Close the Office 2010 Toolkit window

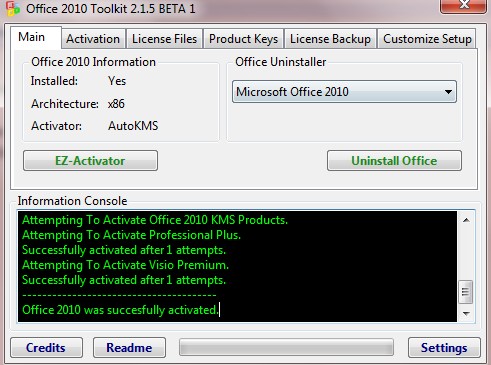coord(463,5)
